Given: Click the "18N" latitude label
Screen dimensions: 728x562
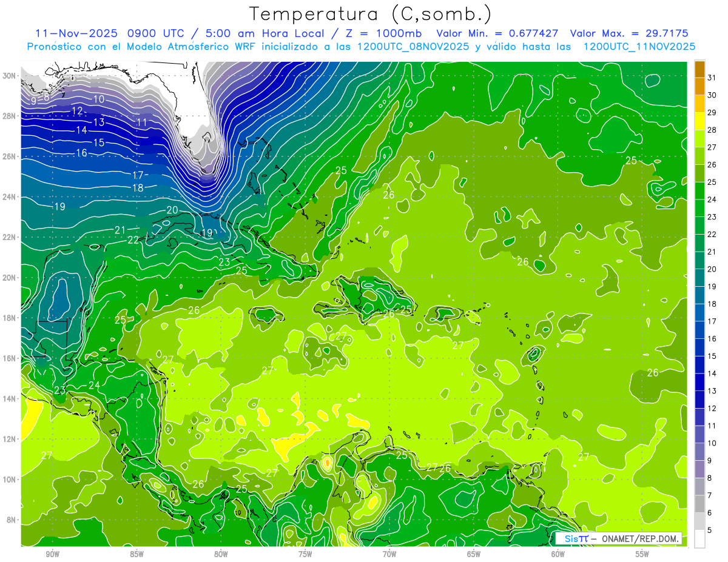Looking at the screenshot, I should pyautogui.click(x=10, y=318).
